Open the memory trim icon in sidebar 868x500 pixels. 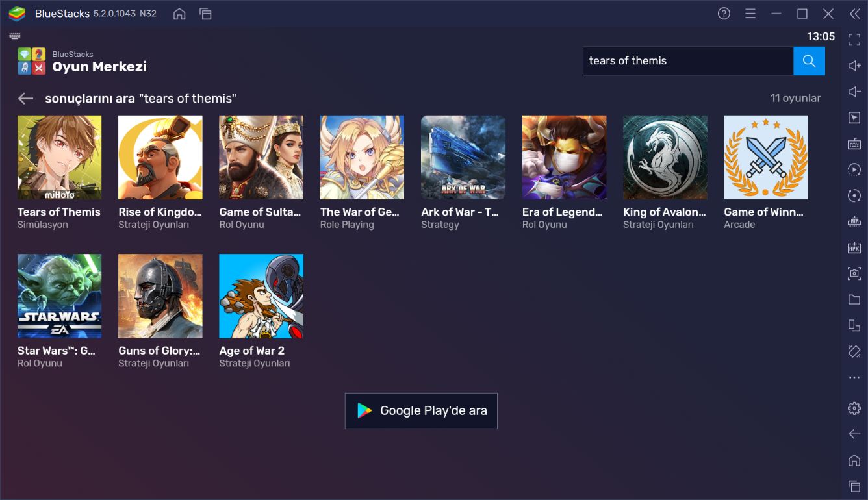point(854,221)
